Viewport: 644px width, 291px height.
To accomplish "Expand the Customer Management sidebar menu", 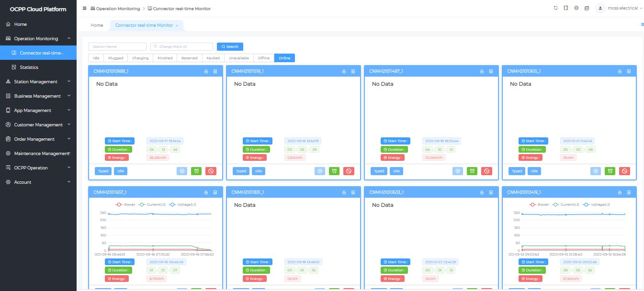I will [x=38, y=124].
